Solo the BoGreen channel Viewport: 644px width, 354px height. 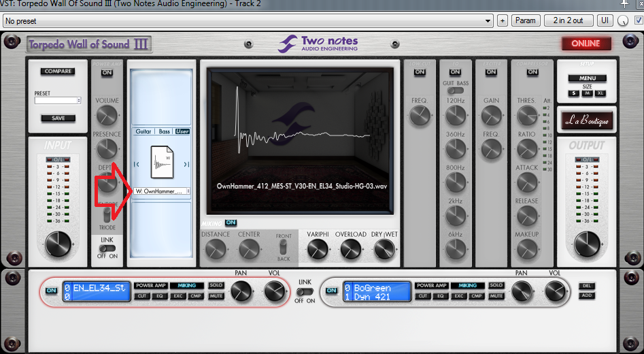496,285
